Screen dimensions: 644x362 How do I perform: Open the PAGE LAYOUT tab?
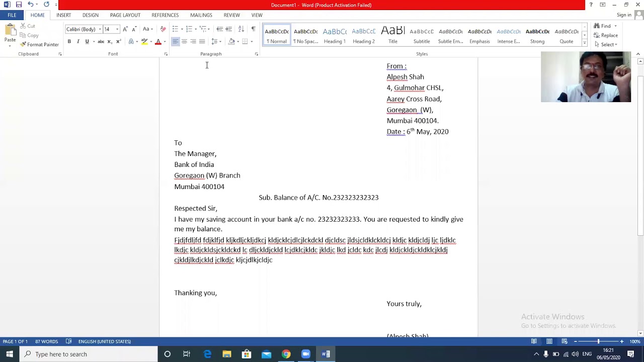125,15
